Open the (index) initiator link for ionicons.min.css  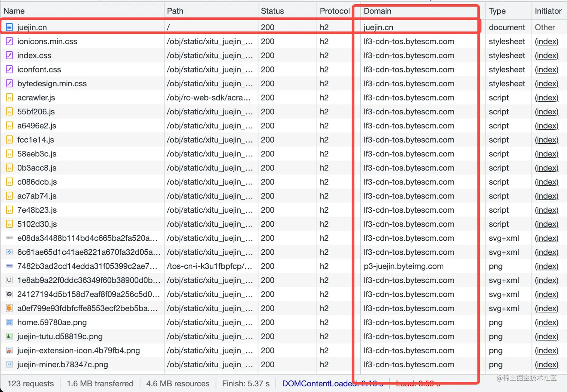(546, 41)
